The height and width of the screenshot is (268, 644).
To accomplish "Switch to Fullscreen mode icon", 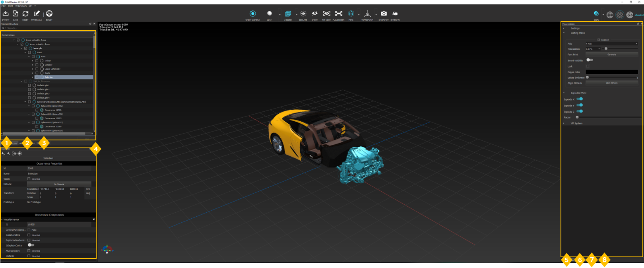I will [x=339, y=14].
